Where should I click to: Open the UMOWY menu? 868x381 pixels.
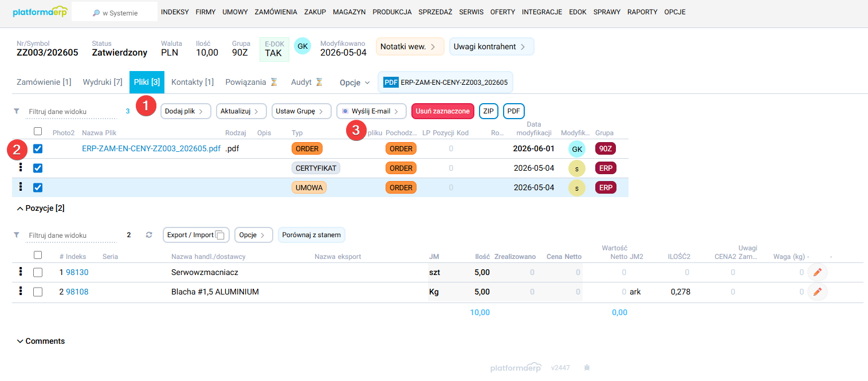(x=235, y=12)
